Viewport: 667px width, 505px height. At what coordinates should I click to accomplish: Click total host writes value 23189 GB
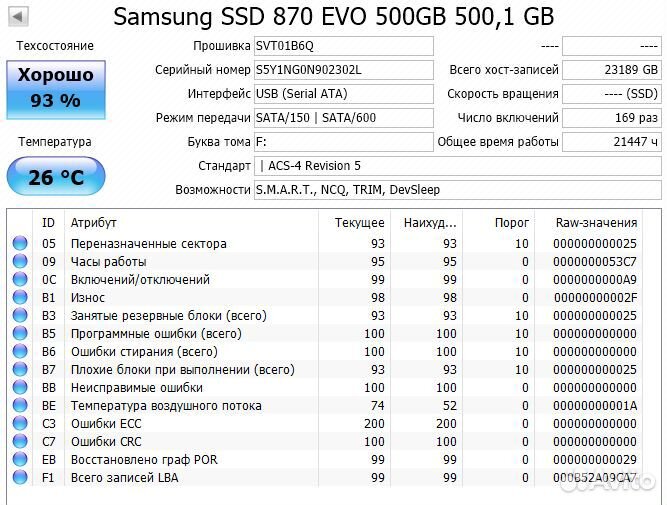tap(612, 70)
